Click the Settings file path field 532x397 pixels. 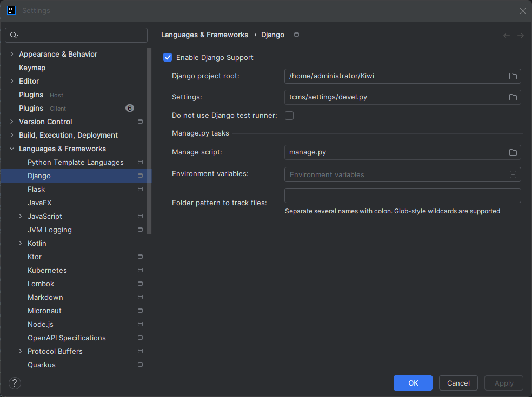(x=402, y=97)
